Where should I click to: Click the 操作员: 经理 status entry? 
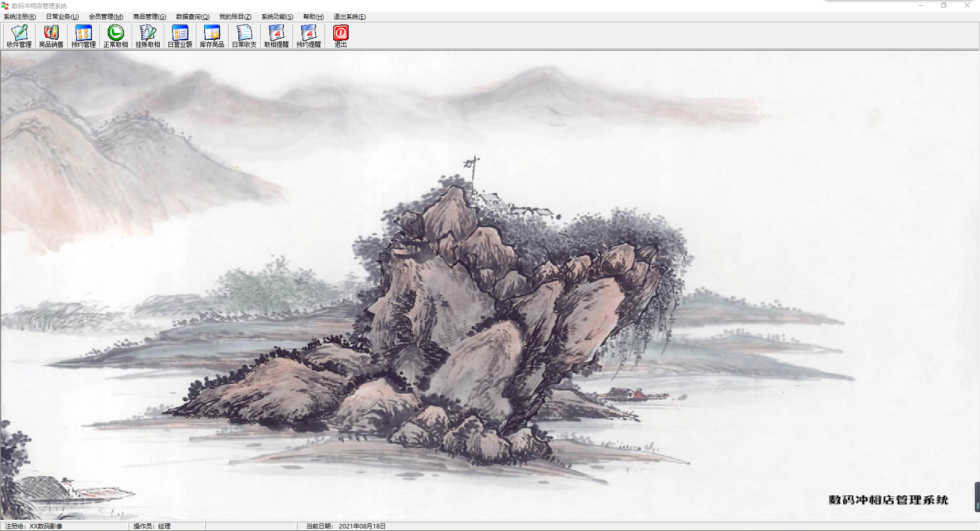(x=152, y=526)
